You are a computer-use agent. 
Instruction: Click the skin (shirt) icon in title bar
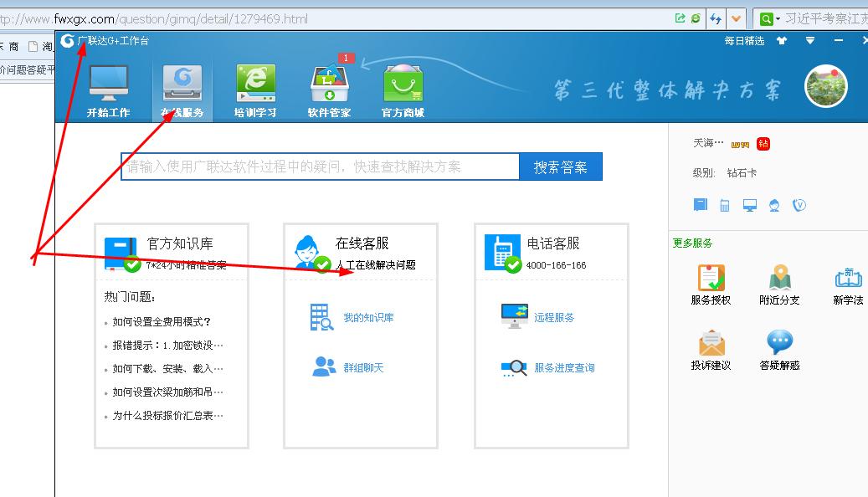point(782,40)
